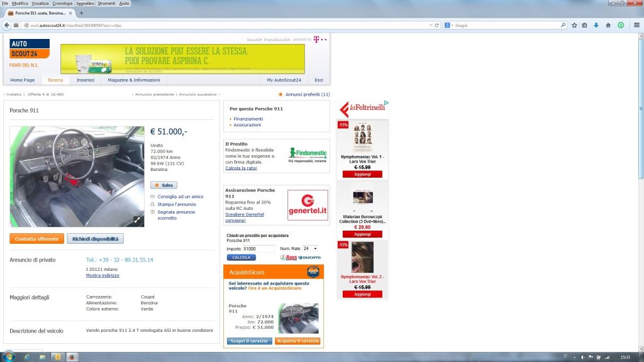Click the Scopri il servizio button

(249, 341)
